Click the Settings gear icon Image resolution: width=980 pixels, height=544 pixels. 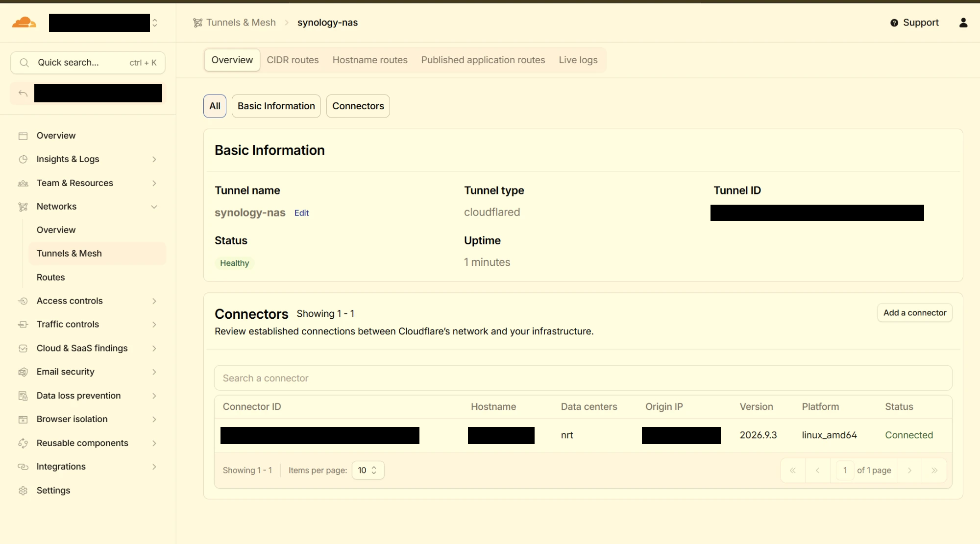[x=23, y=491]
